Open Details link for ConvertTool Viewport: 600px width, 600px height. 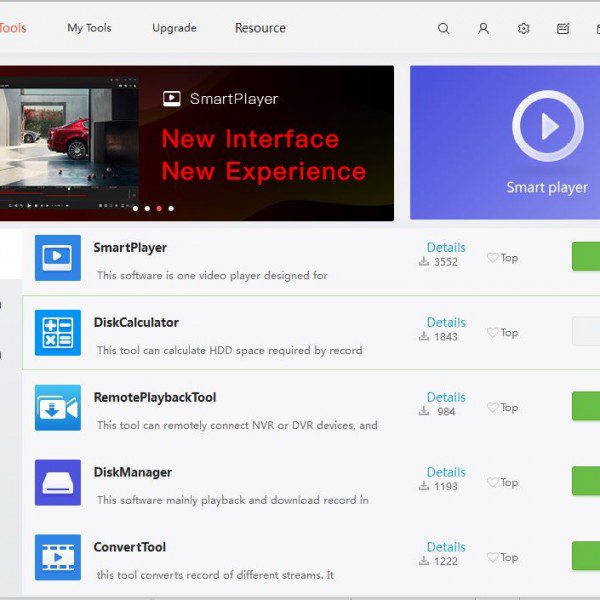pos(446,547)
